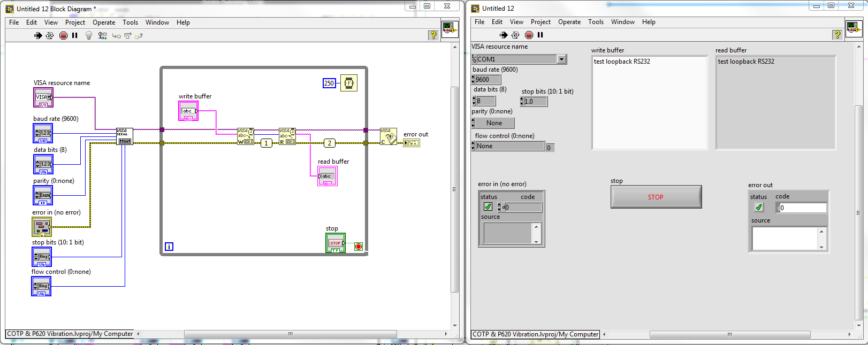868x345 pixels.
Task: Open the flow control None ring
Action: click(x=509, y=146)
